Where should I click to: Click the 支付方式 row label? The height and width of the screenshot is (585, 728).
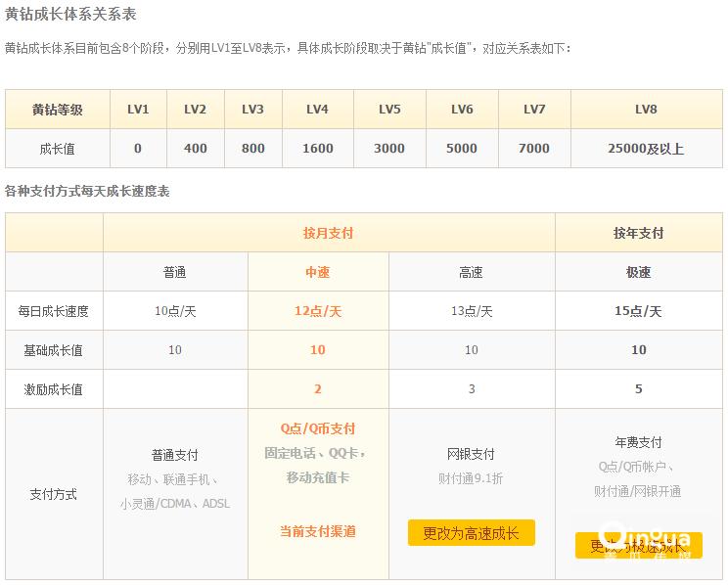coord(54,494)
